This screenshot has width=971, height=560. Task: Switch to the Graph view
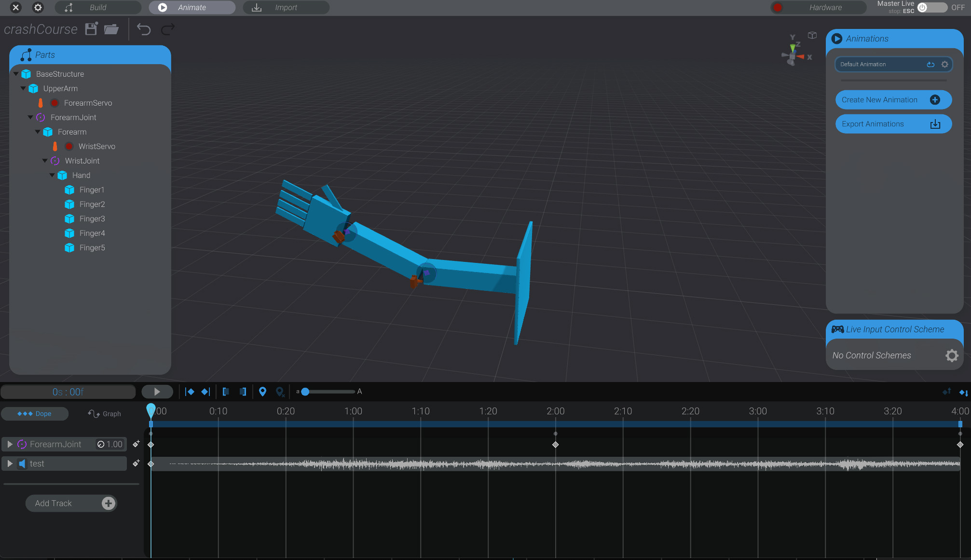coord(104,413)
